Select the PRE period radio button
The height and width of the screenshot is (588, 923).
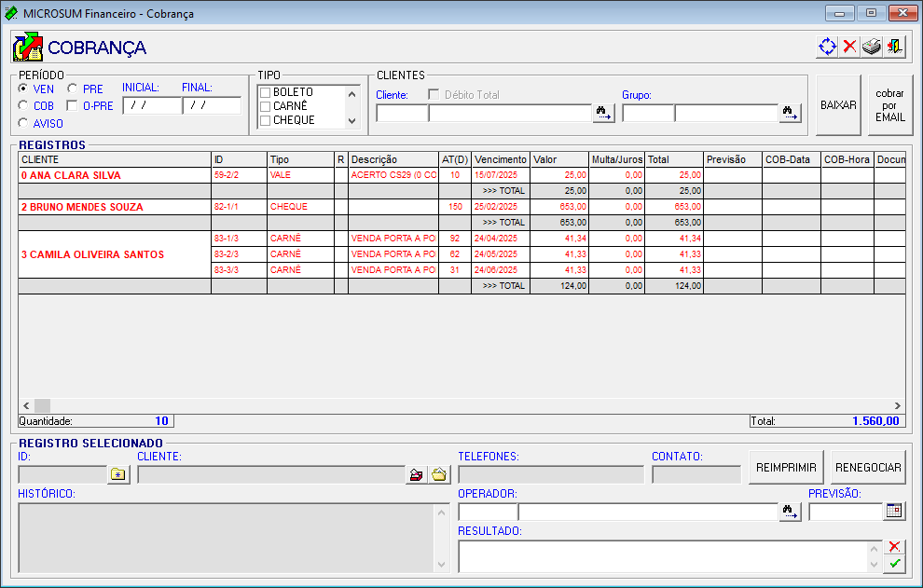(x=73, y=89)
